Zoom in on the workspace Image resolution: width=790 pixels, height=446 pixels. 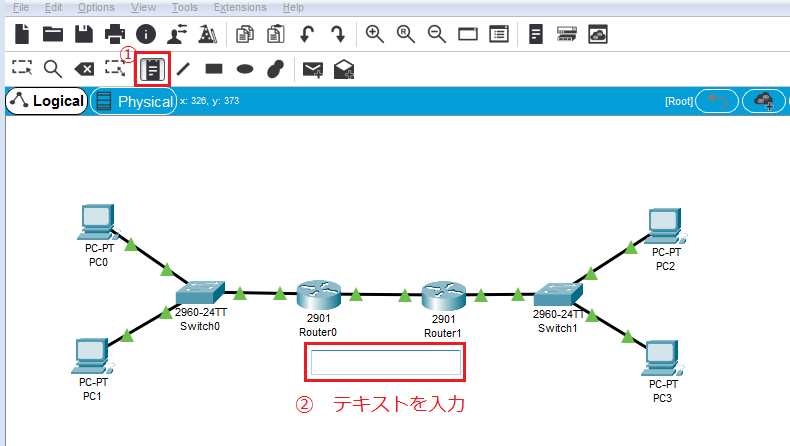[375, 34]
